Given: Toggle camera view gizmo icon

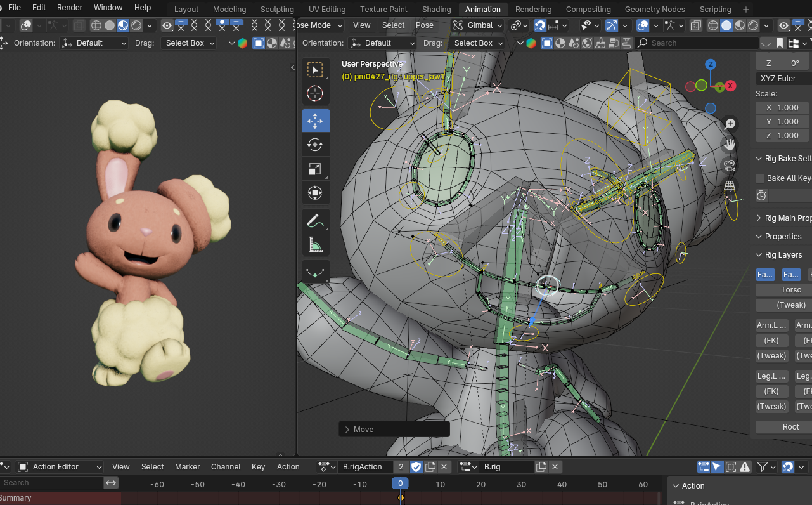Looking at the screenshot, I should [x=730, y=166].
